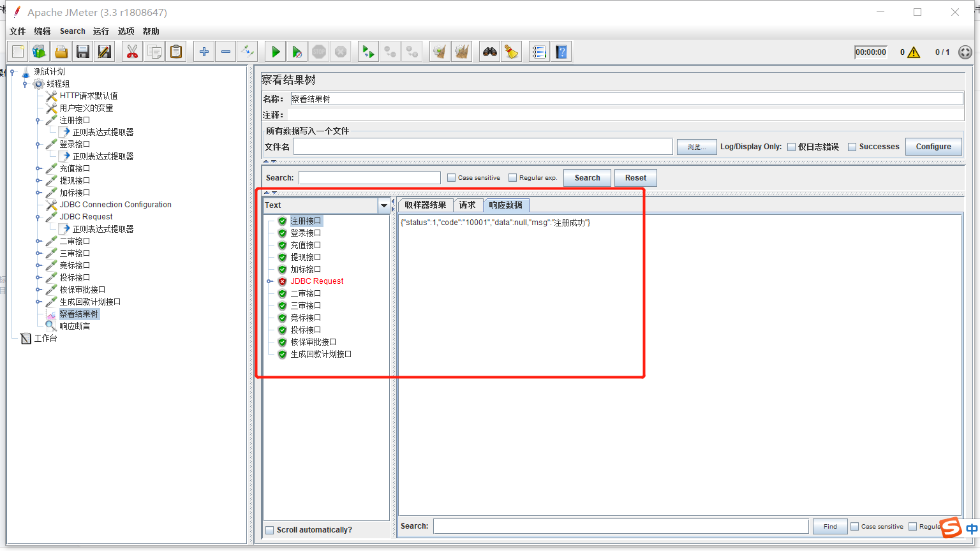Image resolution: width=980 pixels, height=551 pixels.
Task: Tick Case sensitive next to upper Search field
Action: [451, 178]
